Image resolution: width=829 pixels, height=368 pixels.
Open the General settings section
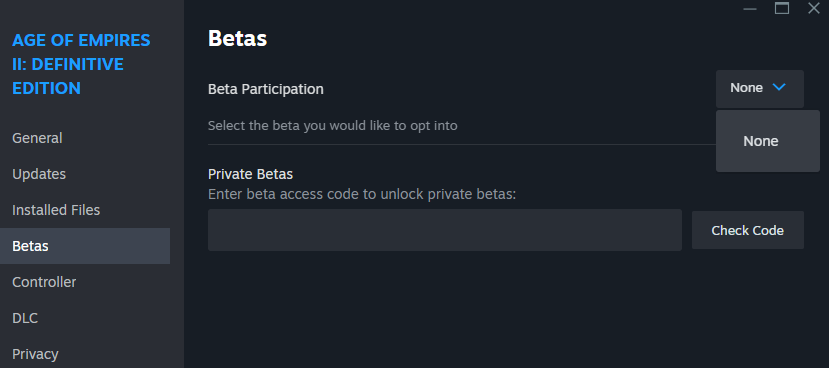click(x=37, y=138)
